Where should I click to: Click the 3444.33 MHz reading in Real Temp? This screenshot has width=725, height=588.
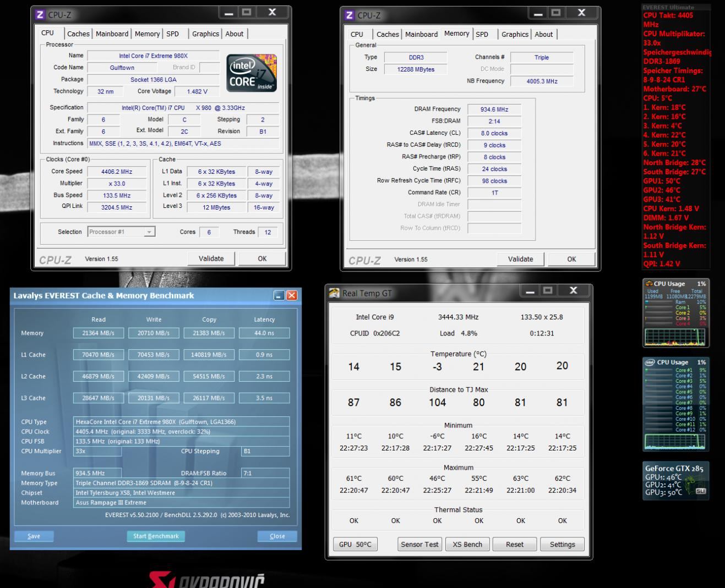458,317
